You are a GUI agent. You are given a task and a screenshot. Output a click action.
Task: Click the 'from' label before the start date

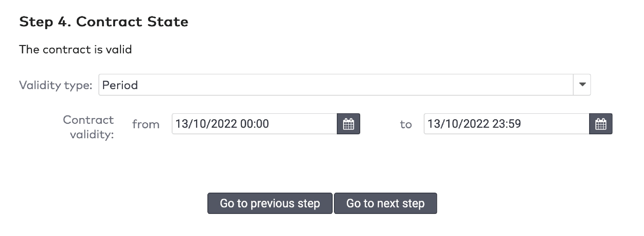tap(146, 124)
